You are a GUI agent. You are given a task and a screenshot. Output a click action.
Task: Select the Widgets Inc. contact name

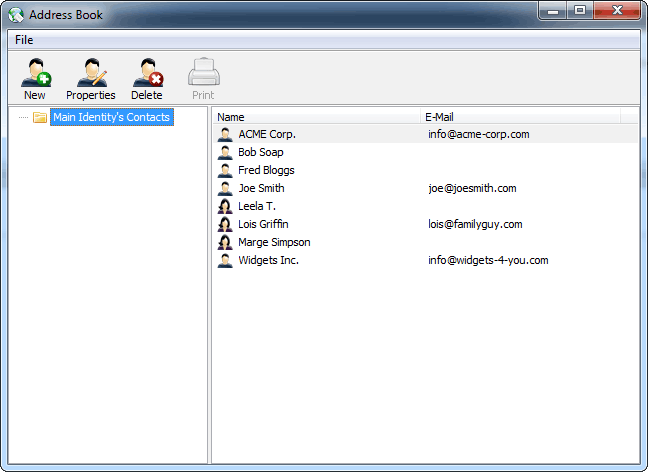pyautogui.click(x=268, y=260)
